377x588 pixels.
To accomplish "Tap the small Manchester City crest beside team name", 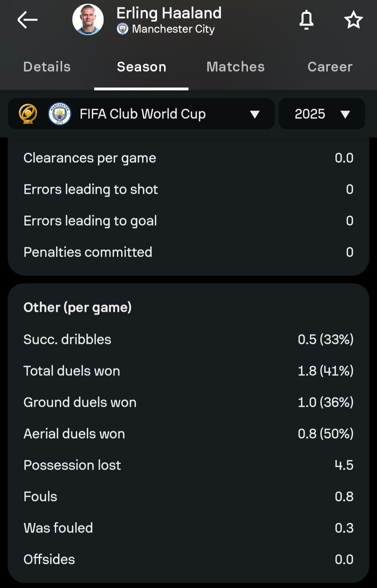I will click(123, 29).
